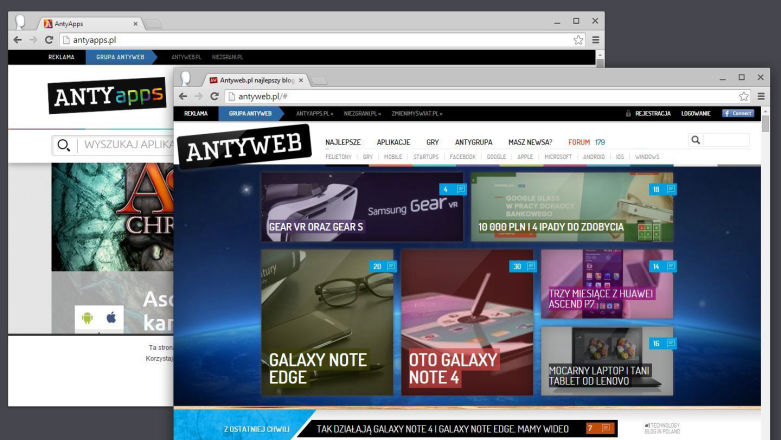Click GRUPA ANTYWEB in the Antyweb top bar

coord(250,114)
